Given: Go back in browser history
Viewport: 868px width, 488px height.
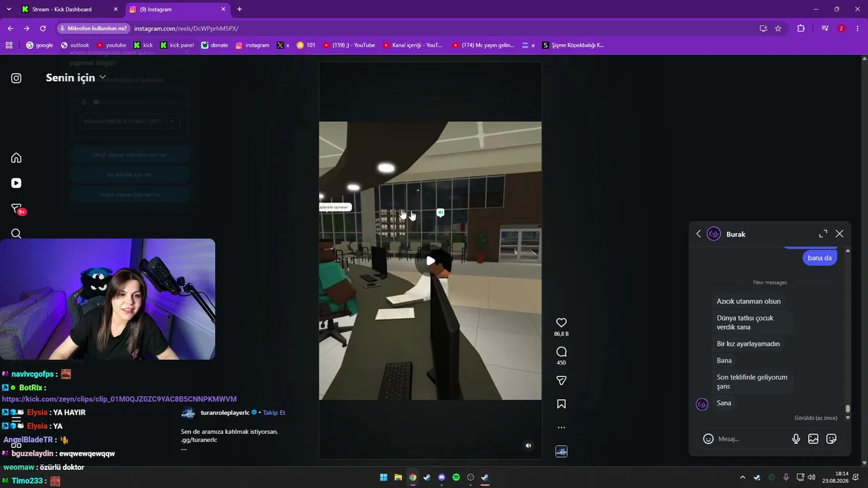Looking at the screenshot, I should (x=10, y=28).
